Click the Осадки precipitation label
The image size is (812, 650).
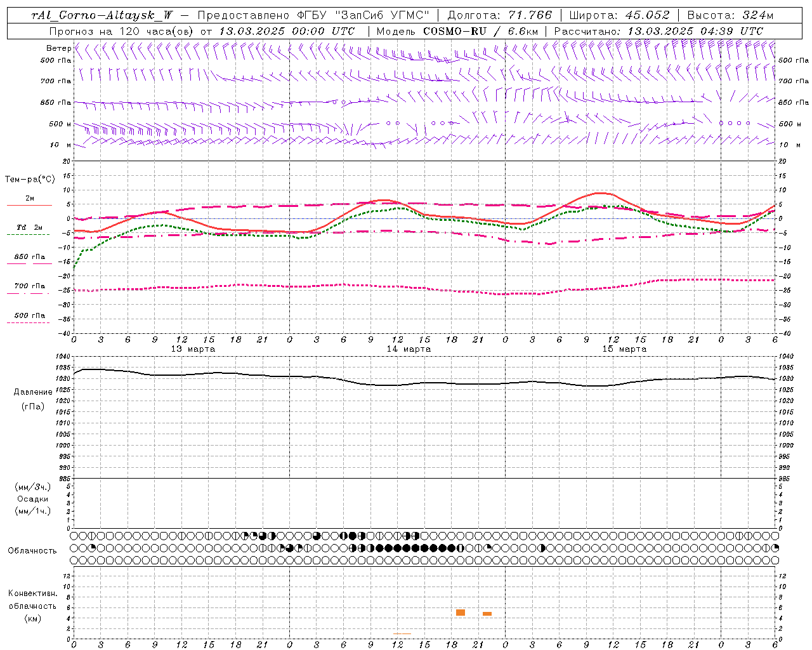(33, 499)
